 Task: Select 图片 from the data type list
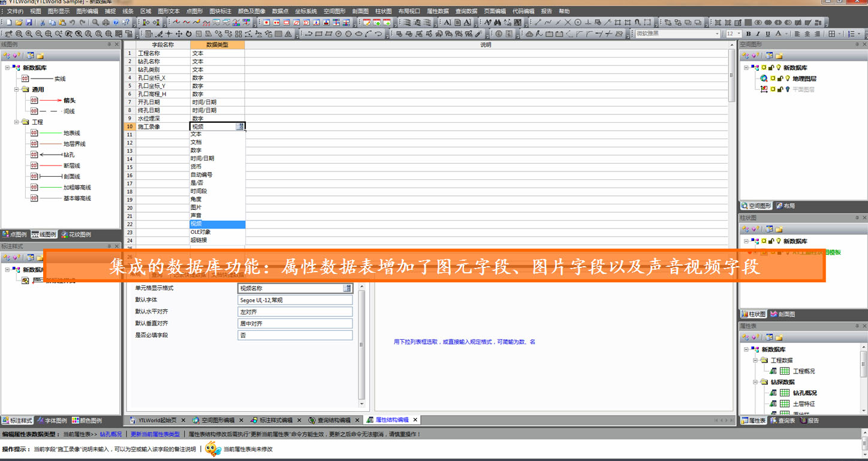point(217,207)
